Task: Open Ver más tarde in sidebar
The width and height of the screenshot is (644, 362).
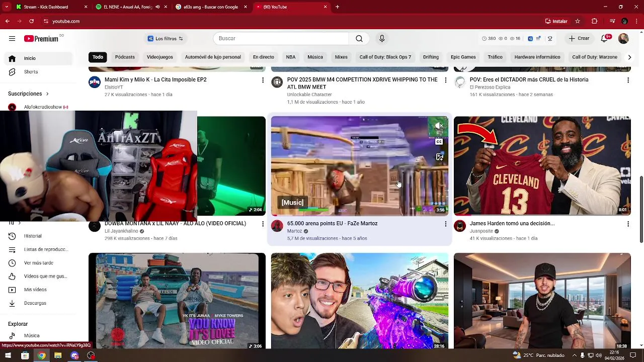Action: [39, 263]
